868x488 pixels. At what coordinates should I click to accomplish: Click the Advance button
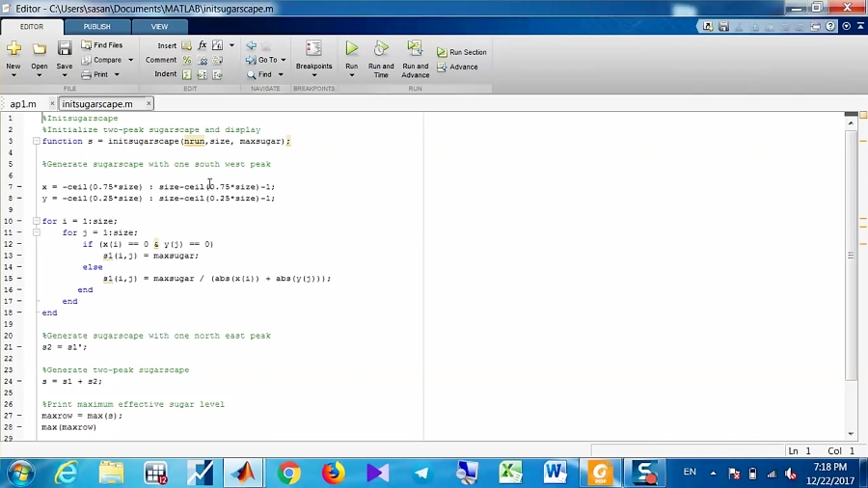[457, 67]
